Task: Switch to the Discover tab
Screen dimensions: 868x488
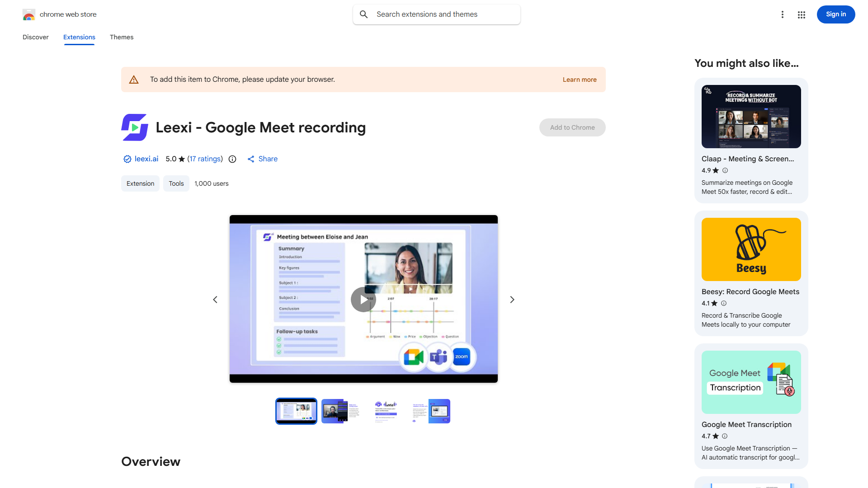Action: [36, 37]
